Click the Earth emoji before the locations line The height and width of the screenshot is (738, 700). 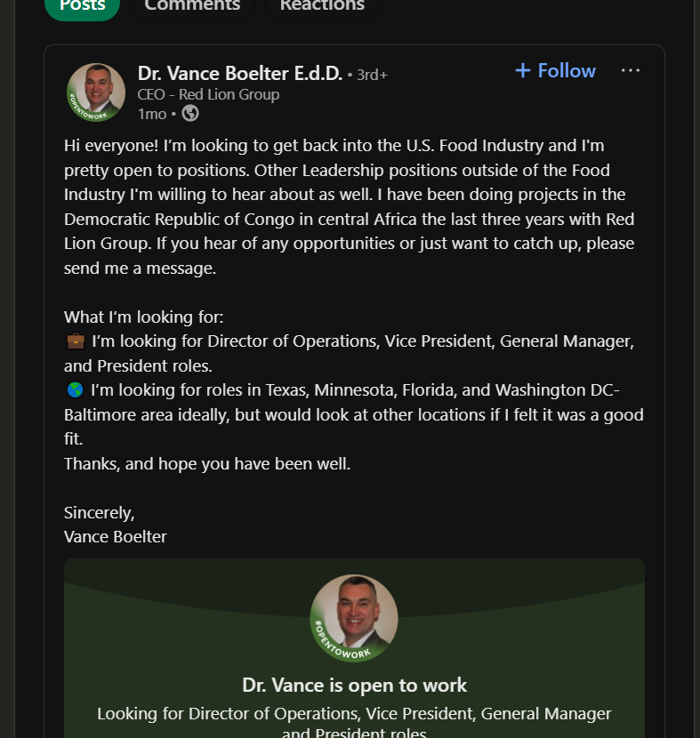pos(75,390)
